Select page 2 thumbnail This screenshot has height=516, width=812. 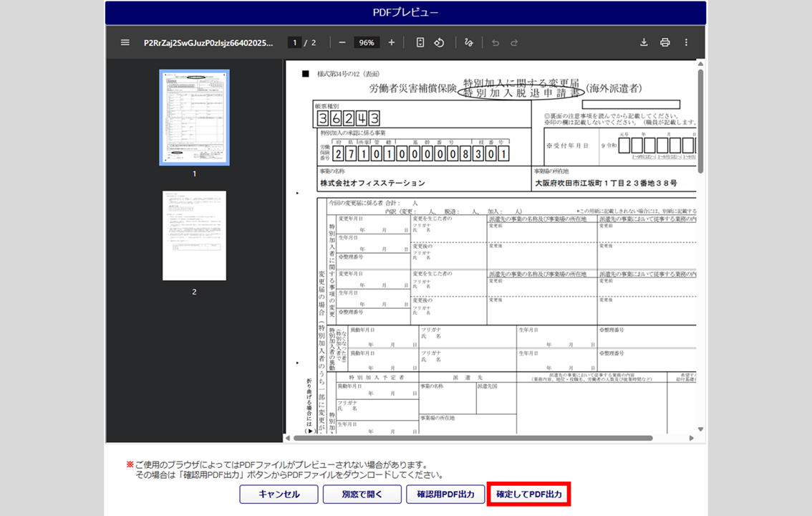tap(194, 236)
